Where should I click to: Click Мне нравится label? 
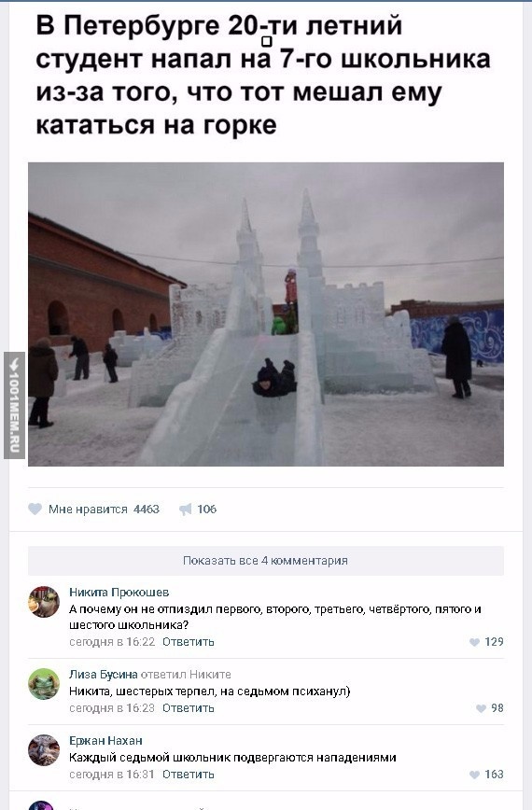(x=88, y=510)
